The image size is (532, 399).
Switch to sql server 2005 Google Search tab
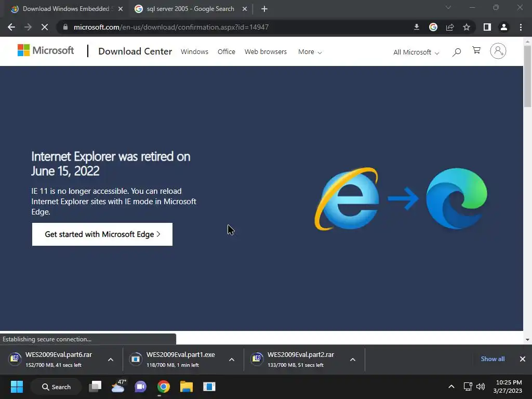[190, 9]
